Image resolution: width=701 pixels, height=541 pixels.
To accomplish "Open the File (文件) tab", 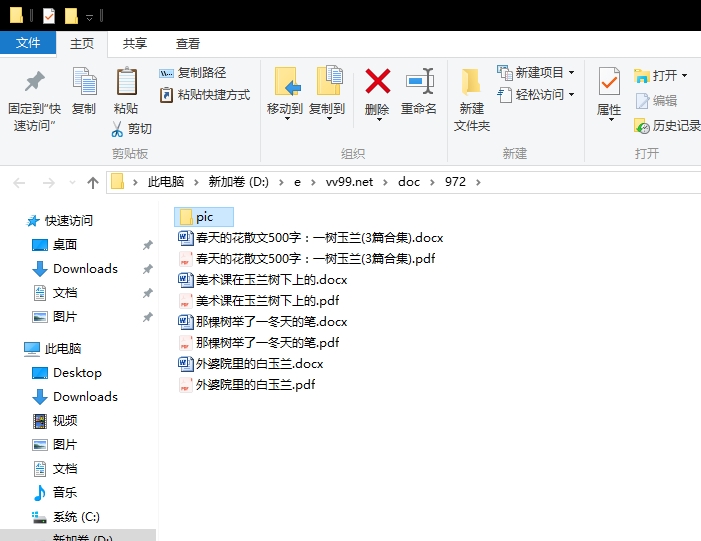I will [x=28, y=43].
